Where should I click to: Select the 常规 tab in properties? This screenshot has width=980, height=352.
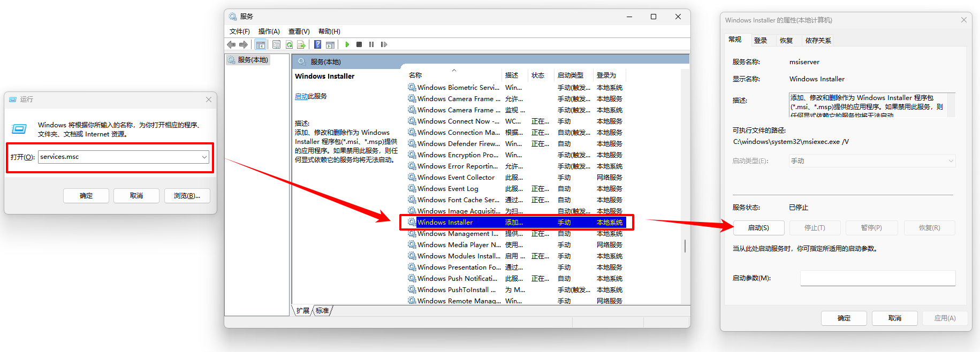(735, 40)
